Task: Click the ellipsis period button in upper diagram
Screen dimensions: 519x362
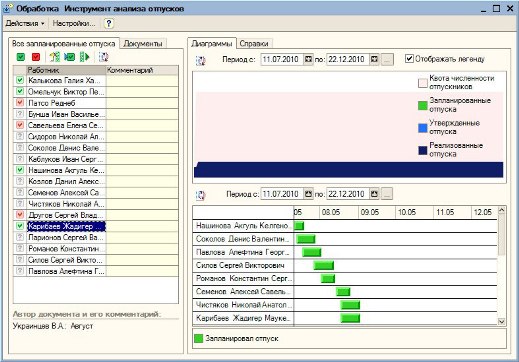Action: pos(387,60)
